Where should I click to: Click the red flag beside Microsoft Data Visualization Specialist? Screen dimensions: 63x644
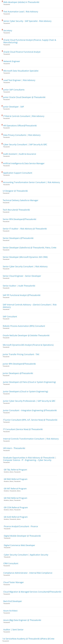[2, 70]
